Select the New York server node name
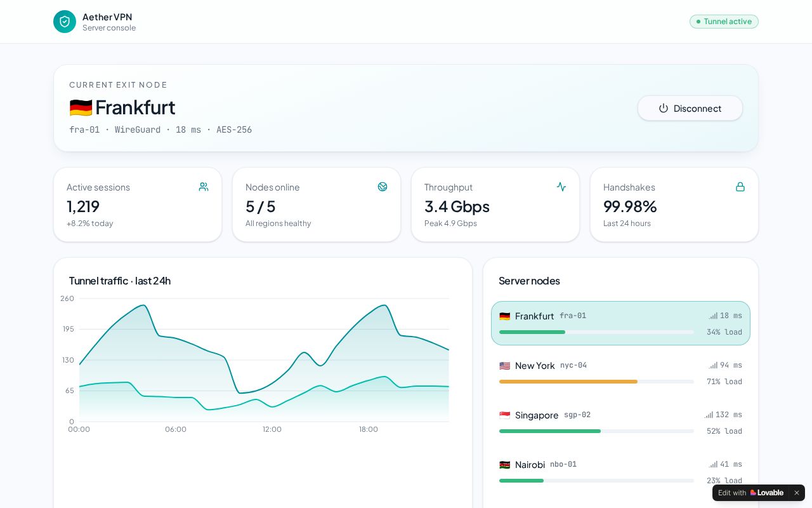 point(535,366)
